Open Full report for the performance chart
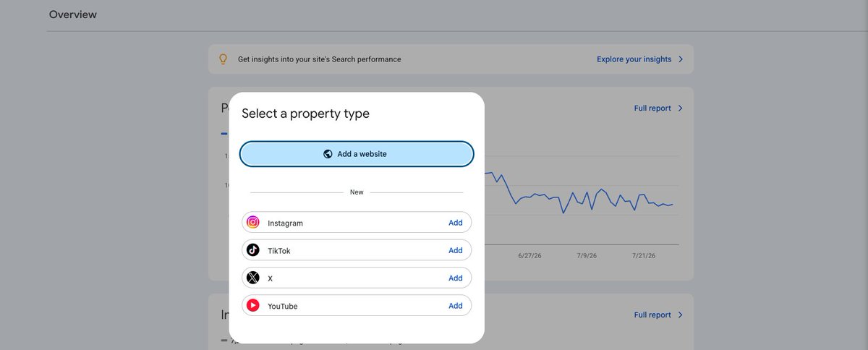The image size is (868, 350). [x=652, y=108]
